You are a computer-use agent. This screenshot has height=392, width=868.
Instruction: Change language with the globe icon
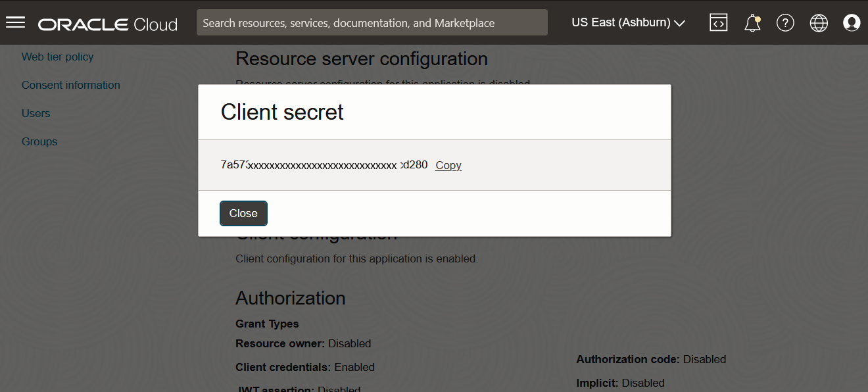(819, 22)
